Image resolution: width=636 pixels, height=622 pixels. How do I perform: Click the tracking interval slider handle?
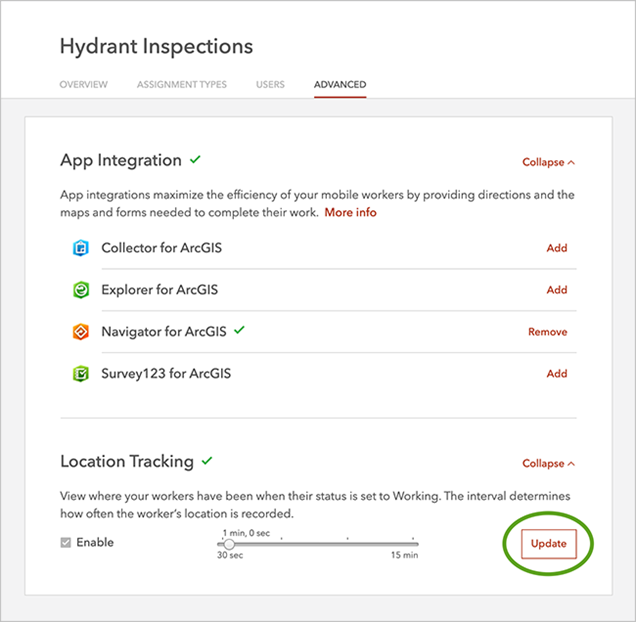pos(229,544)
